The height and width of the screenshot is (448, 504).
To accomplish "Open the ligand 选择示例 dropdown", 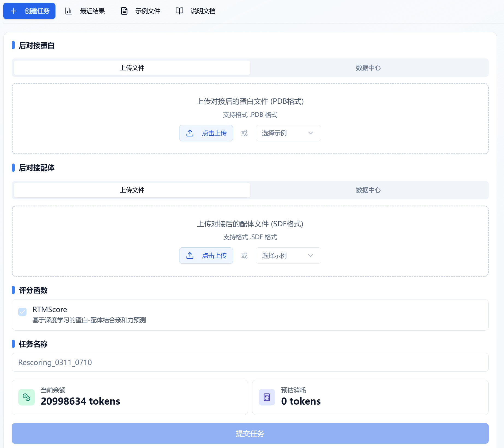I will pyautogui.click(x=288, y=256).
